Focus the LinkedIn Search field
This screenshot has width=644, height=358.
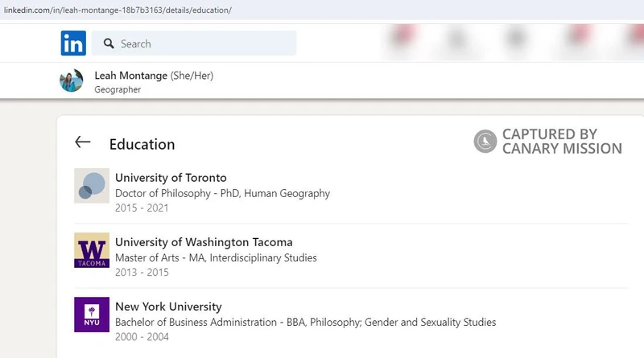click(x=194, y=43)
